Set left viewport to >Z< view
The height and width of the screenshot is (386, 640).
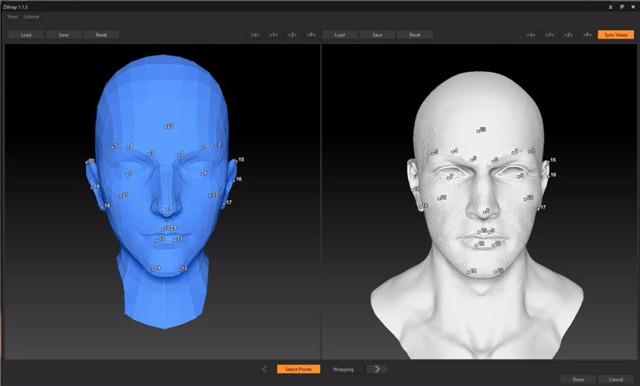[x=292, y=35]
